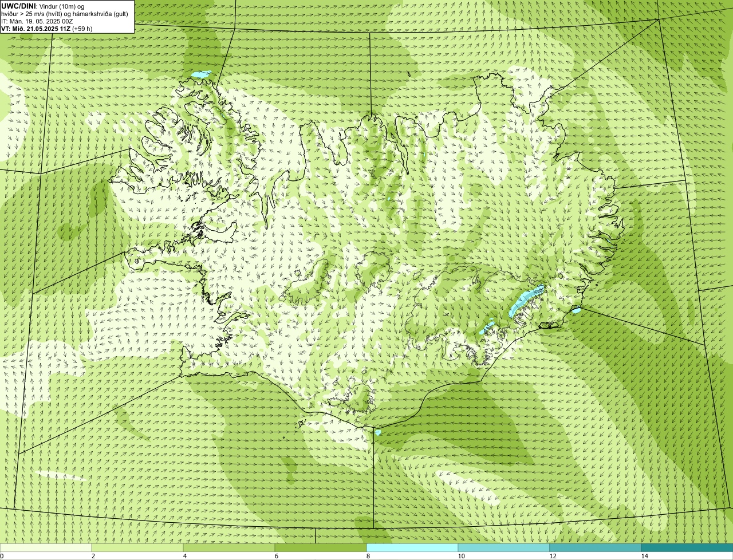
Task: Pick the 12–14 m/s teal legend segment
Action: pos(596,547)
